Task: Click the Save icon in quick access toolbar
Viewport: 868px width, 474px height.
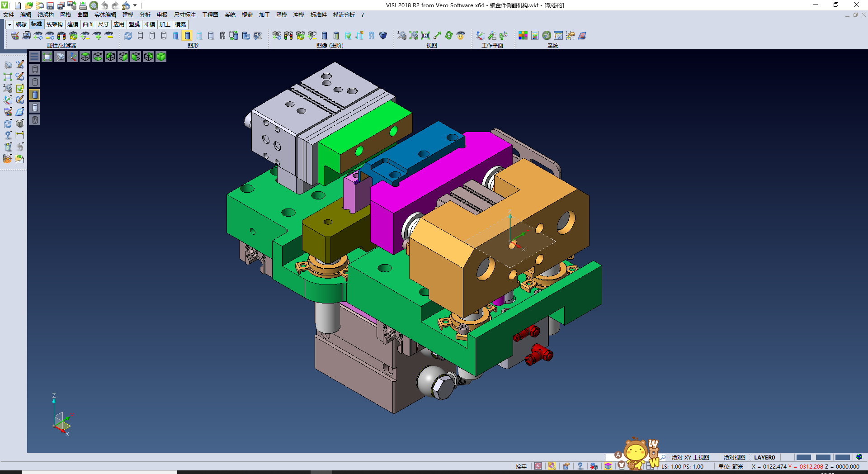Action: coord(50,5)
